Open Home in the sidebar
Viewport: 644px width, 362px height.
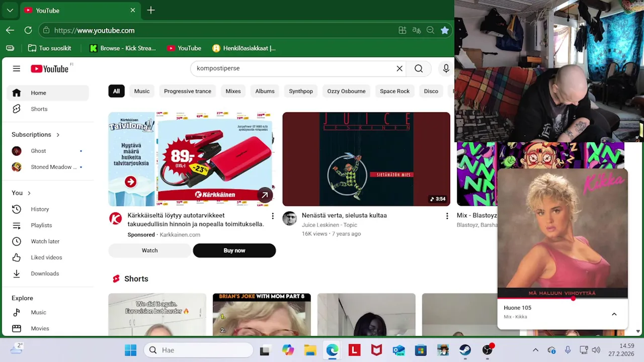click(48, 93)
